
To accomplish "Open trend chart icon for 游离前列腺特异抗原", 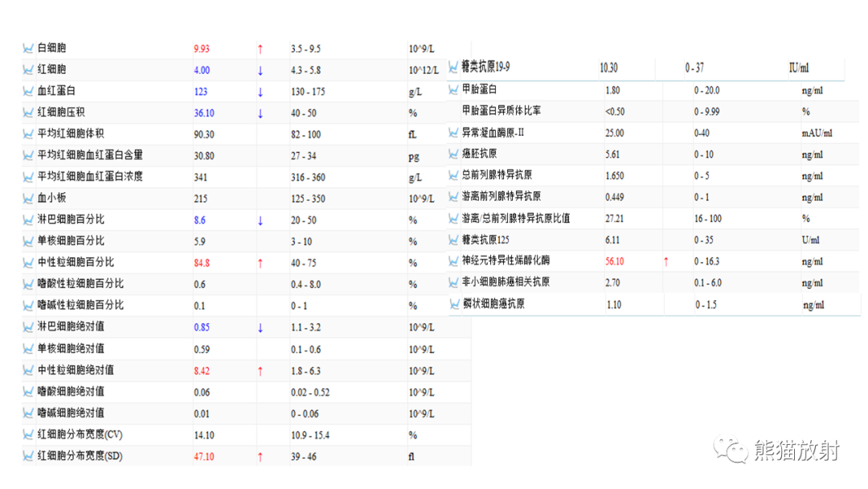I will pos(453,197).
